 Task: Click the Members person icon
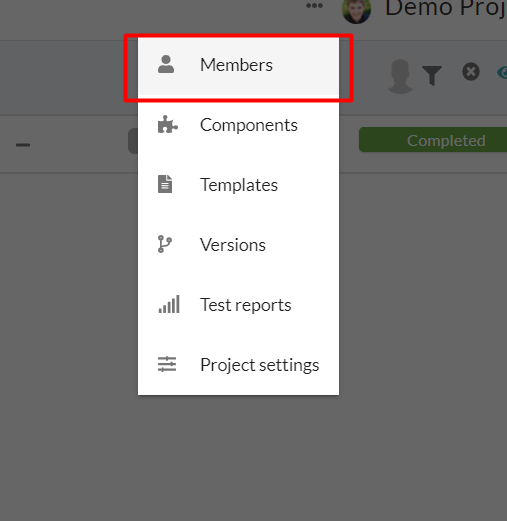(x=166, y=64)
